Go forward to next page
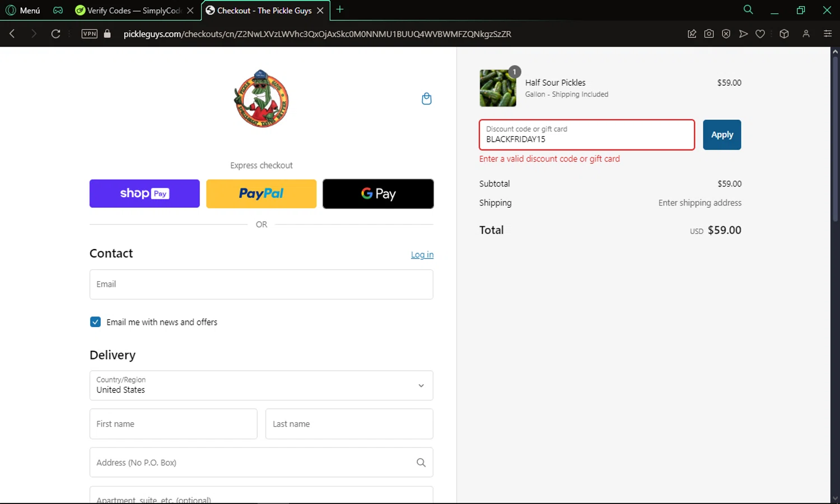 (x=34, y=34)
